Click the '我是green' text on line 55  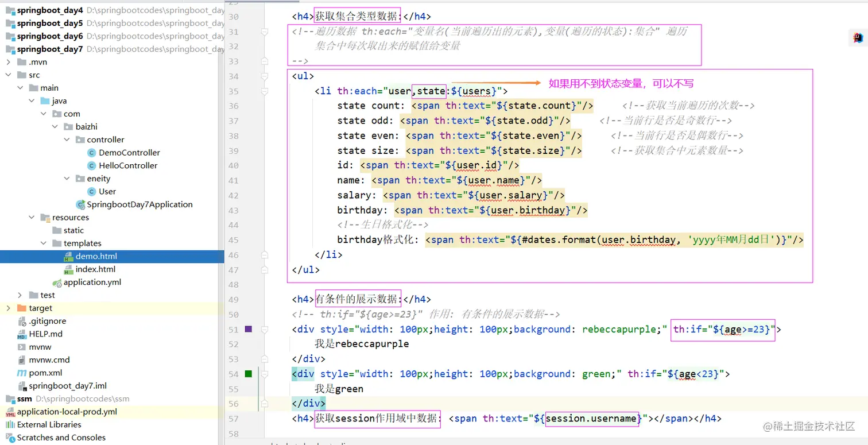coord(339,389)
